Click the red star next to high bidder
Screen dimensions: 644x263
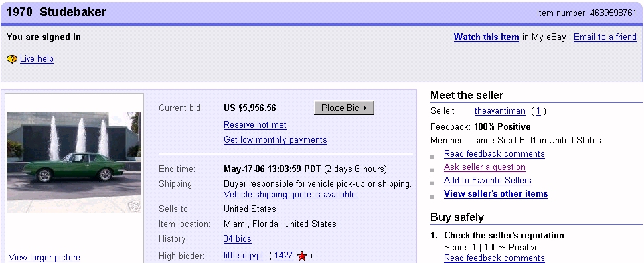tap(302, 256)
